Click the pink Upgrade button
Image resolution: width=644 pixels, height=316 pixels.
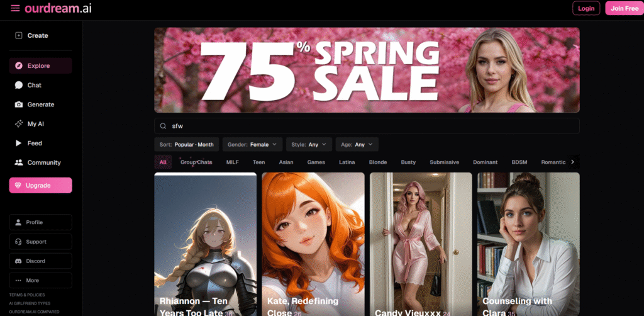(40, 186)
